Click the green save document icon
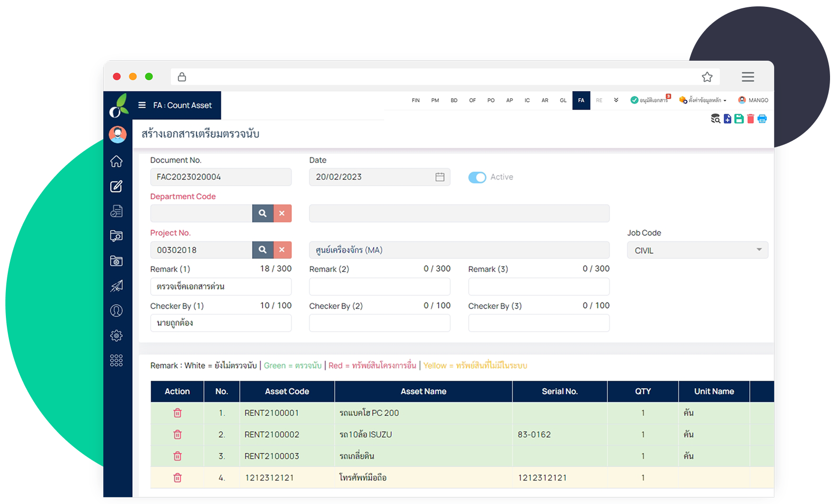832x504 pixels. coord(739,119)
